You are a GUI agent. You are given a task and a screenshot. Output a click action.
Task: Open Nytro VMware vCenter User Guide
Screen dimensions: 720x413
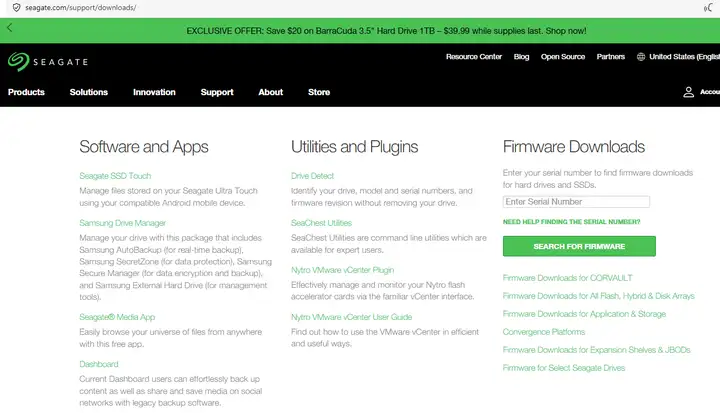pos(351,317)
